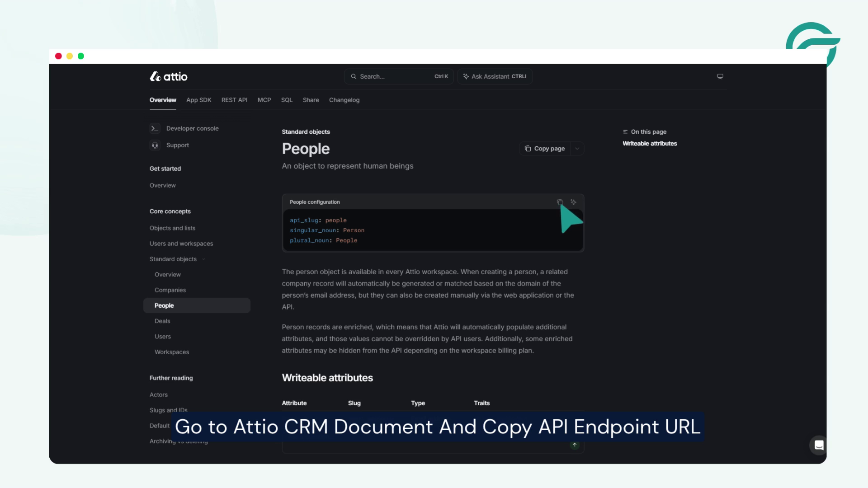Toggle the display theme monitor icon
The height and width of the screenshot is (488, 868).
click(x=720, y=76)
